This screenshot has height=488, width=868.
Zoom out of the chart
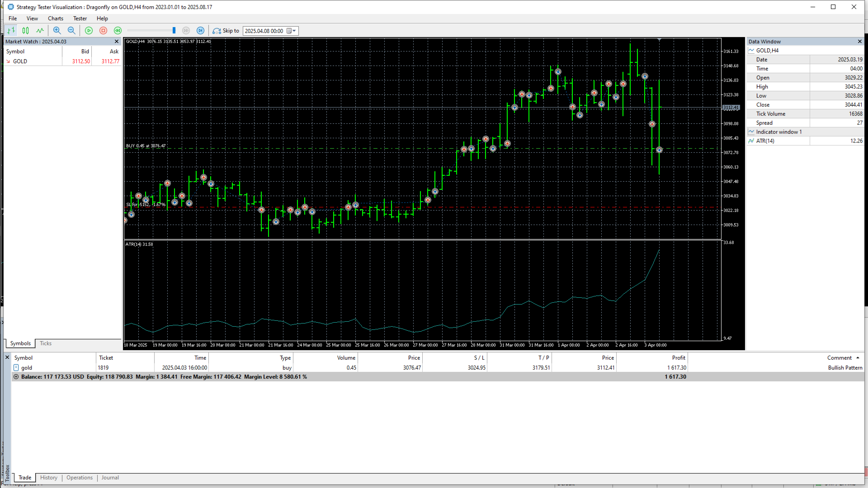click(71, 31)
